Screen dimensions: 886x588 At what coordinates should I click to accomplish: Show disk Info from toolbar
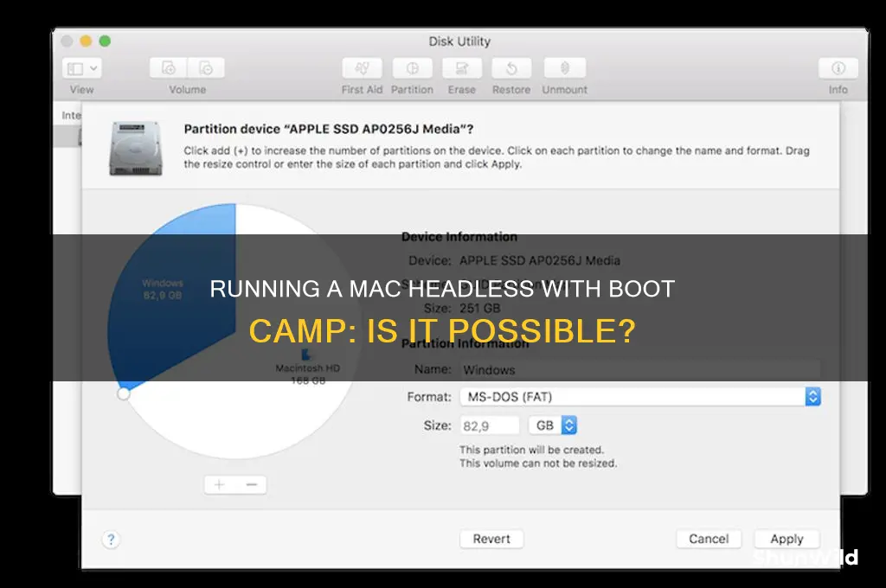click(x=838, y=68)
